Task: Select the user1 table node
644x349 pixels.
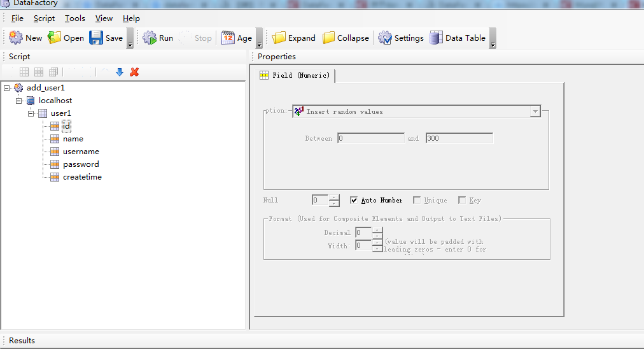Action: 61,113
